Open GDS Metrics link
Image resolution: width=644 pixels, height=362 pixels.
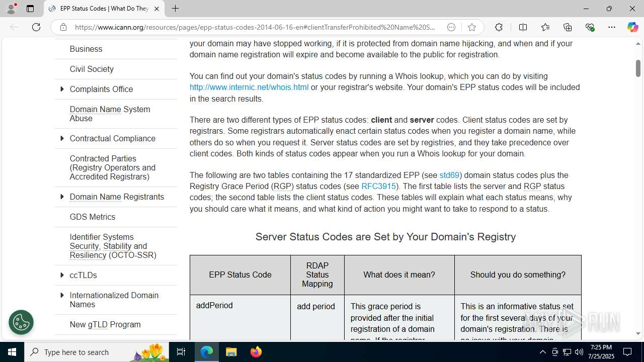point(93,217)
